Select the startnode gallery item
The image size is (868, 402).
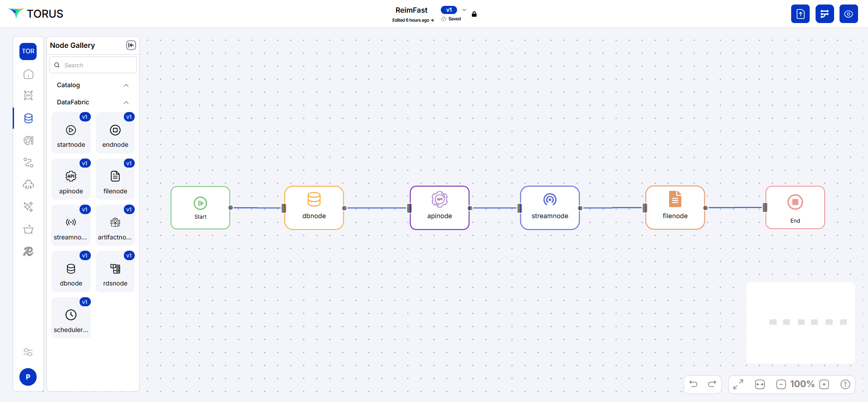coord(71,133)
